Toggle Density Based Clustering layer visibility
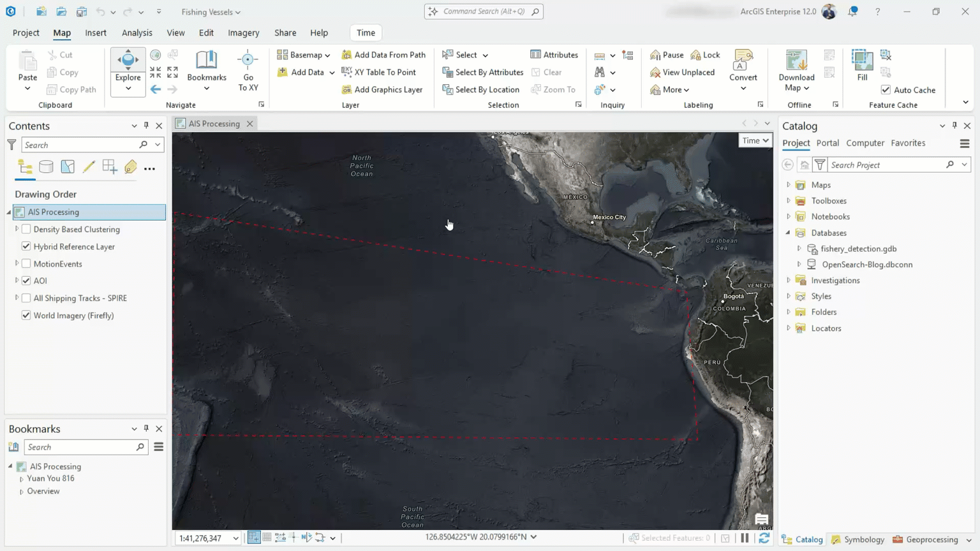The width and height of the screenshot is (980, 551). point(26,229)
